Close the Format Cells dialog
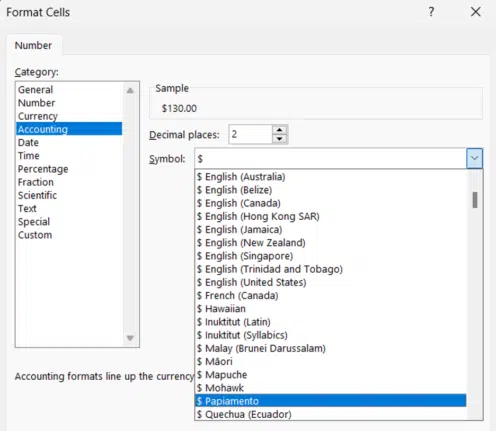Image resolution: width=496 pixels, height=431 pixels. [475, 12]
